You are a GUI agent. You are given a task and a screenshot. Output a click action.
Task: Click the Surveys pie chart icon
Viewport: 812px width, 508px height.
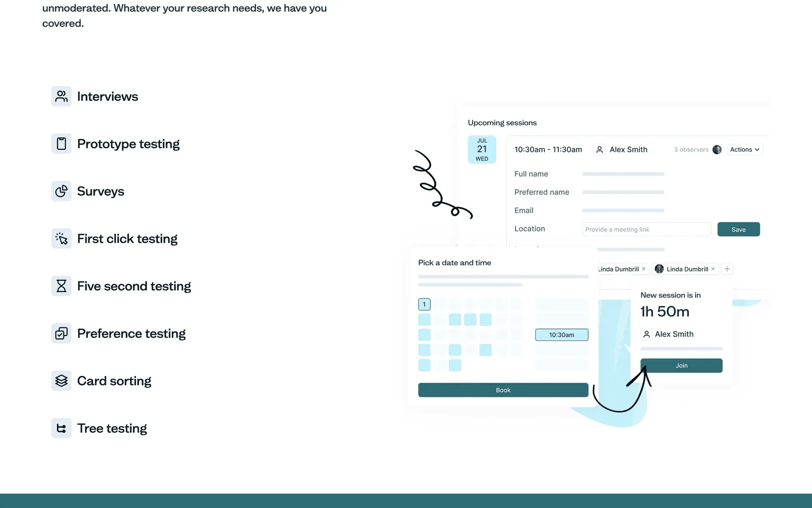(x=61, y=191)
